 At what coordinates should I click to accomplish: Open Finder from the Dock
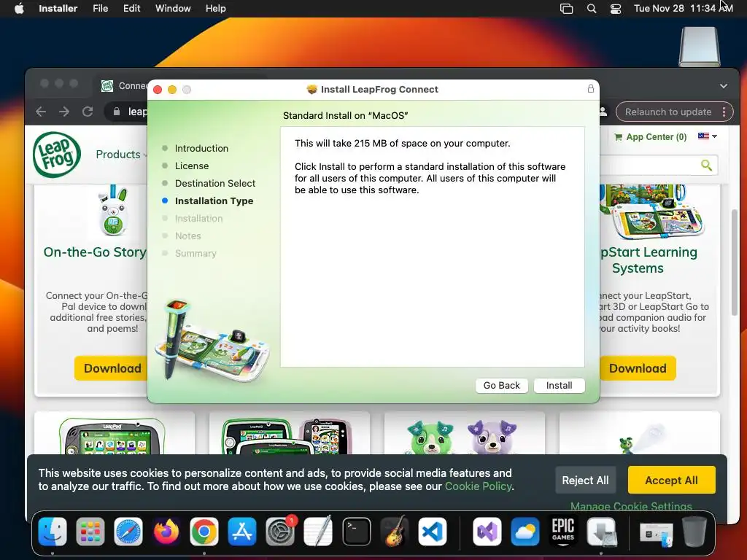[x=53, y=532]
